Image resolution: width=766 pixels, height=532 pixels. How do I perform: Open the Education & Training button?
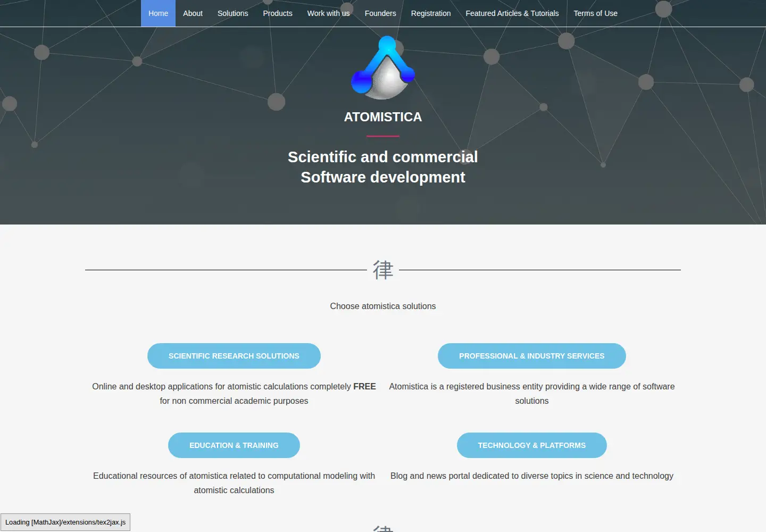(x=234, y=445)
